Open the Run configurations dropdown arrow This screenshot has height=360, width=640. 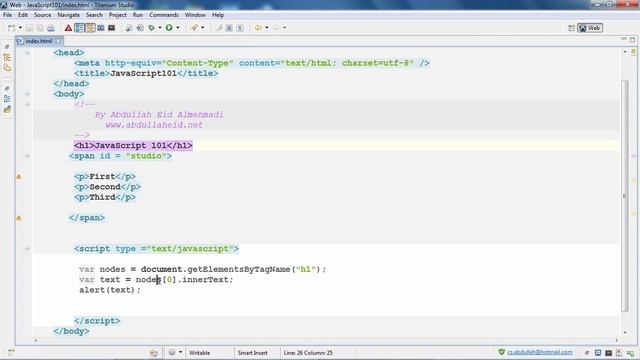click(x=178, y=28)
